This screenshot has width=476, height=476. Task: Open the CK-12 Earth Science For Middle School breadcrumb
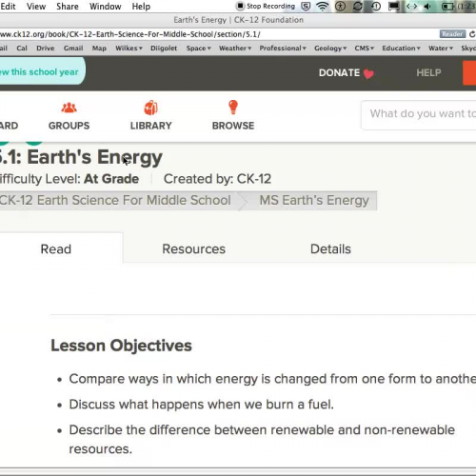[115, 200]
